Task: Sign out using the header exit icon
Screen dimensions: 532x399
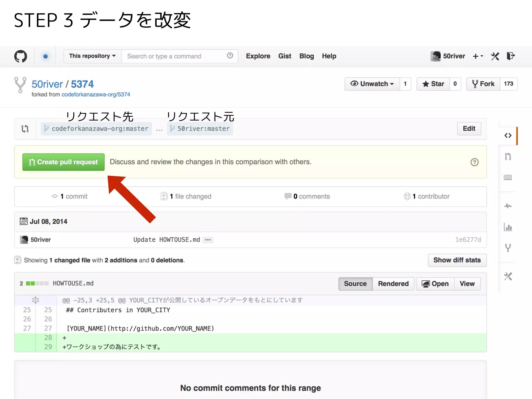Action: (x=511, y=56)
